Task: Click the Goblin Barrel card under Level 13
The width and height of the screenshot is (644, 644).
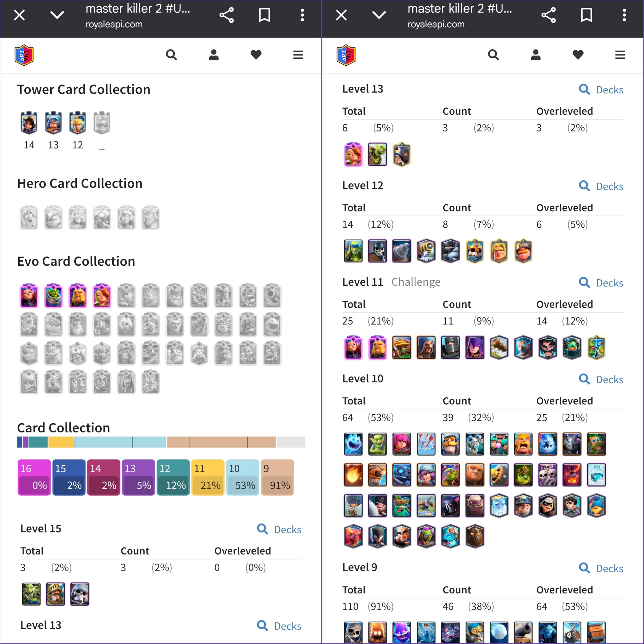Action: pyautogui.click(x=377, y=154)
